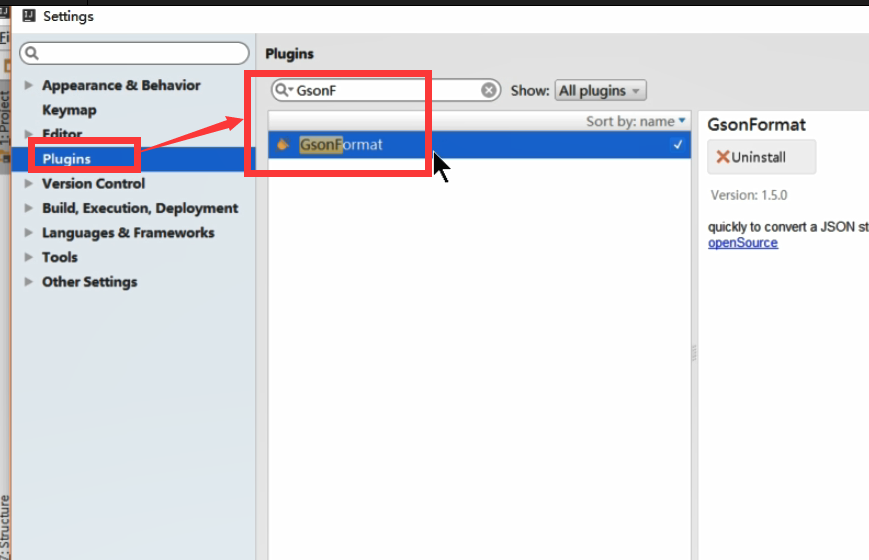Click into the GsonF plugin search field

385,90
